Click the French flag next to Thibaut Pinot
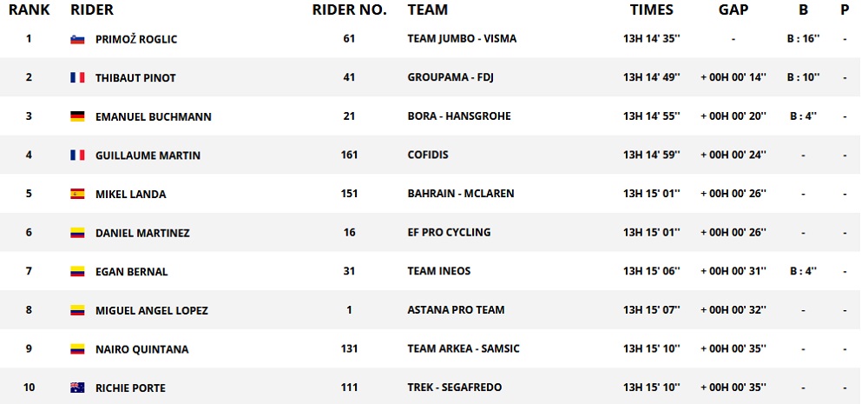This screenshot has height=404, width=868. pos(77,78)
